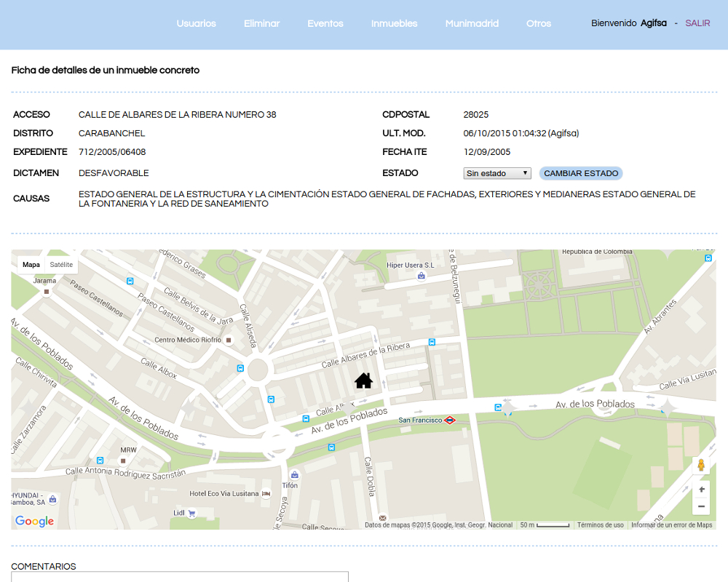Click the Street View pegman icon
The width and height of the screenshot is (728, 582).
pos(701,465)
